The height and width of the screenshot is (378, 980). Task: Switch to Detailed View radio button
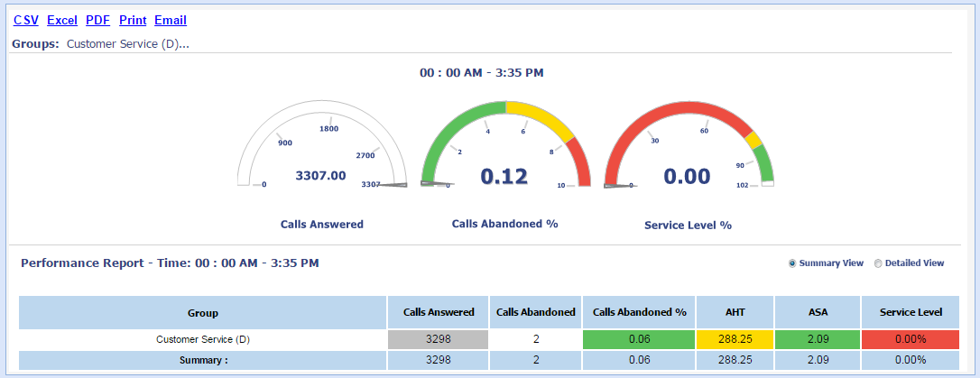[x=878, y=263]
